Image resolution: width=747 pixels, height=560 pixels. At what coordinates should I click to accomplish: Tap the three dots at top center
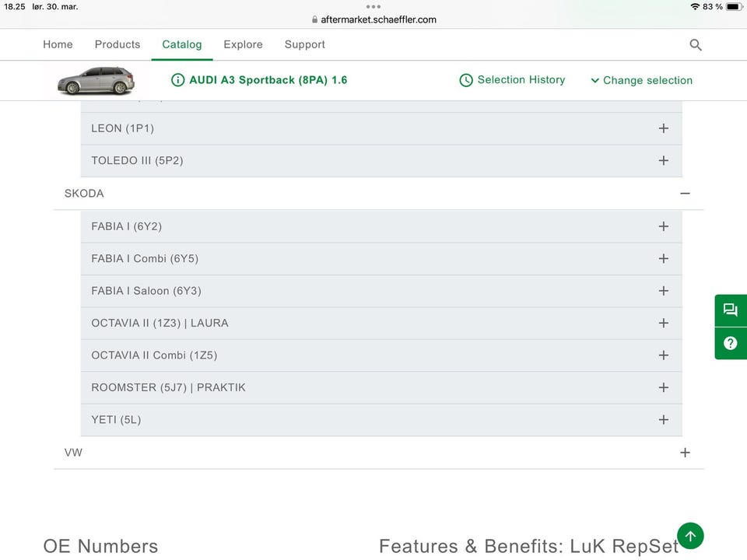coord(373,7)
